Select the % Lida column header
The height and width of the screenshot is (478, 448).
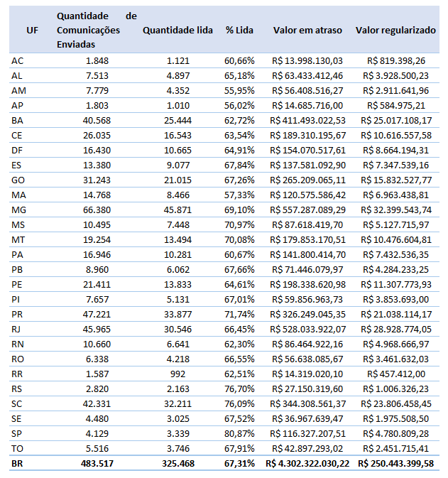pyautogui.click(x=239, y=30)
